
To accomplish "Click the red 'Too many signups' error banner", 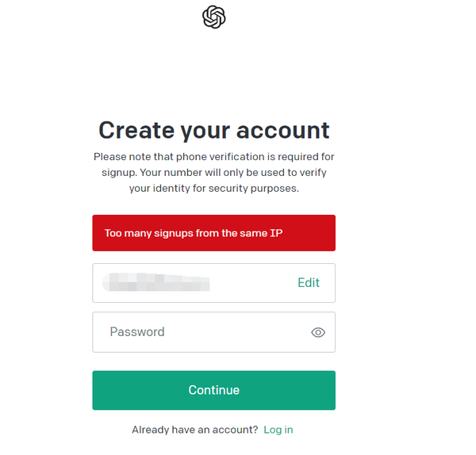I will click(x=213, y=233).
